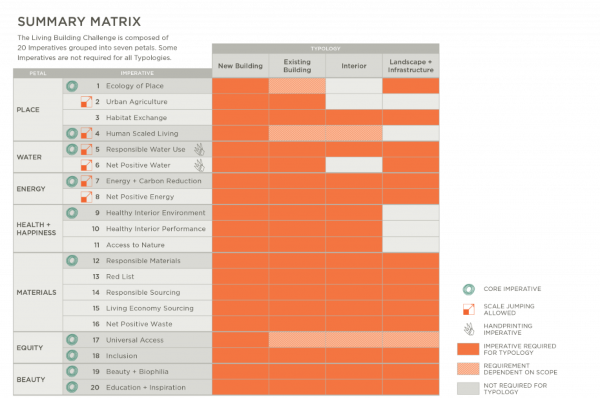Click gray Not Required for Typology swatch
This screenshot has height=398, width=600.
pyautogui.click(x=468, y=388)
